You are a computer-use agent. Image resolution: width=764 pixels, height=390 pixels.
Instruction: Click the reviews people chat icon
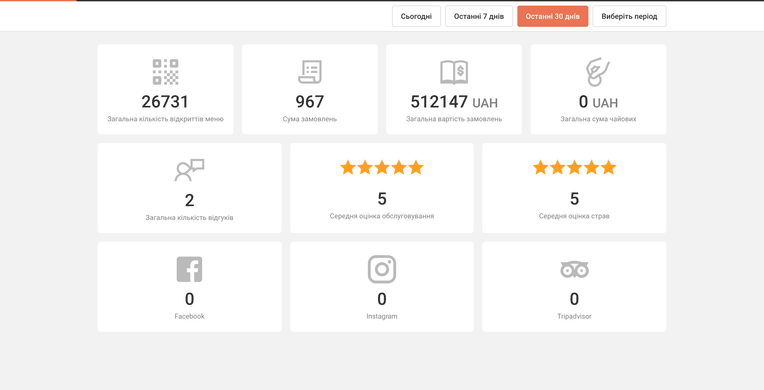click(x=190, y=170)
